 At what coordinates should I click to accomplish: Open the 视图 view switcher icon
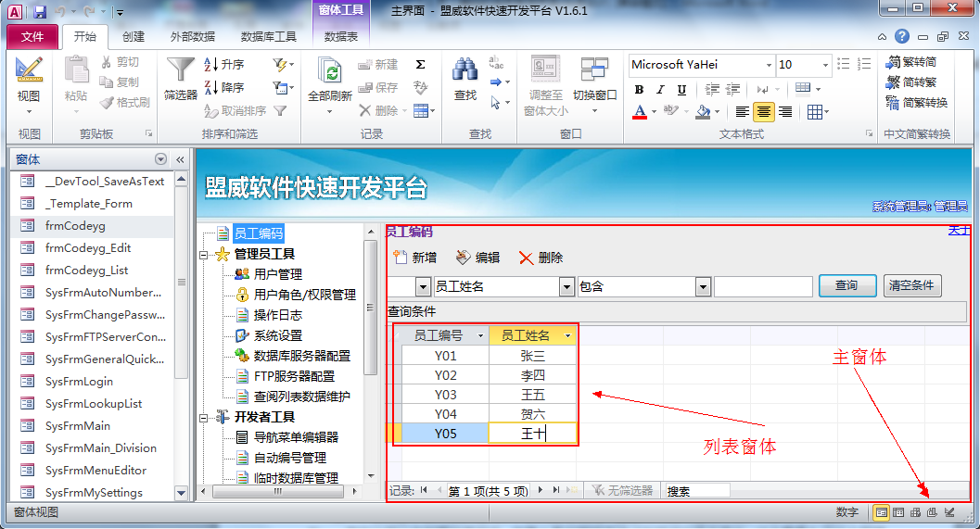29,70
